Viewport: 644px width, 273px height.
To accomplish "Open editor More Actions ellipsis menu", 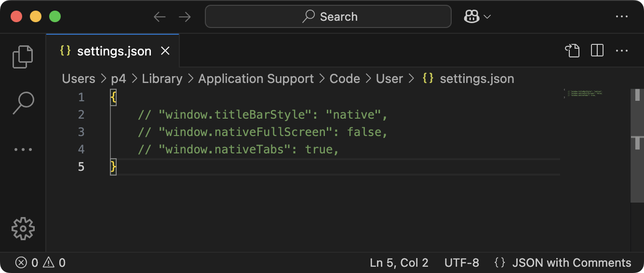I will pos(622,51).
